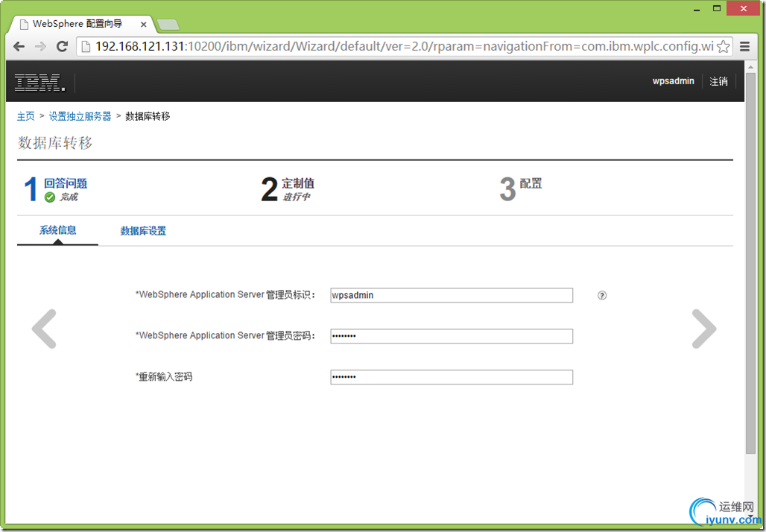Click the WebSphere Application Server 管理员密码 label
Screen dimensions: 766x532
point(226,335)
